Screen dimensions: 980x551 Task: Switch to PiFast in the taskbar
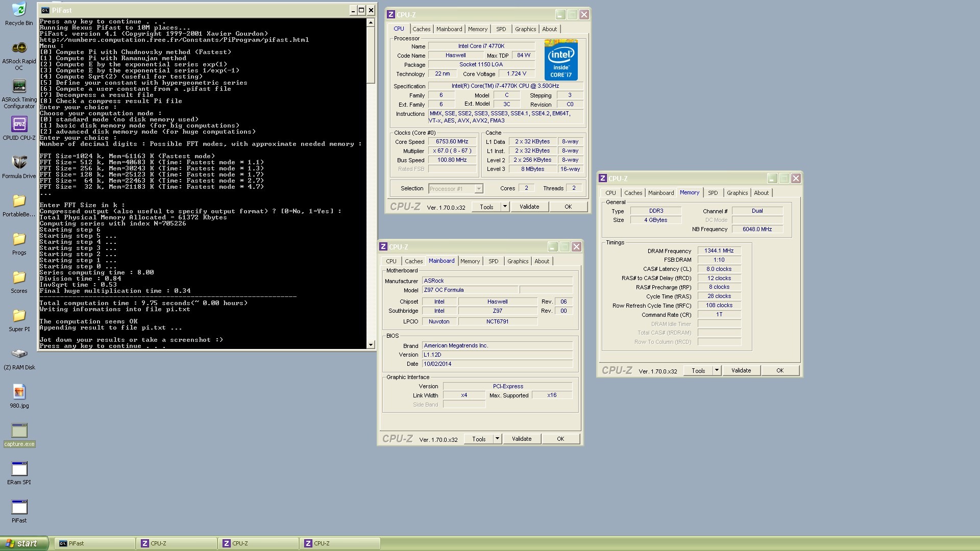(95, 543)
